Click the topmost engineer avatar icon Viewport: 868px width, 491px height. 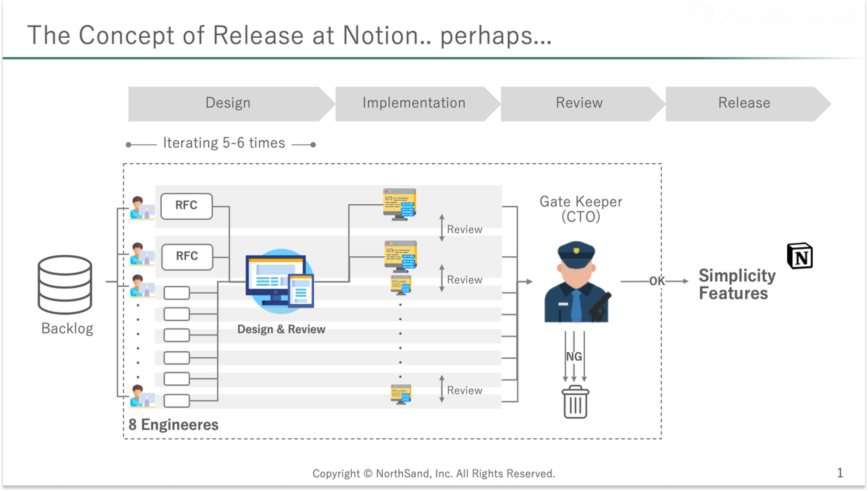point(142,208)
